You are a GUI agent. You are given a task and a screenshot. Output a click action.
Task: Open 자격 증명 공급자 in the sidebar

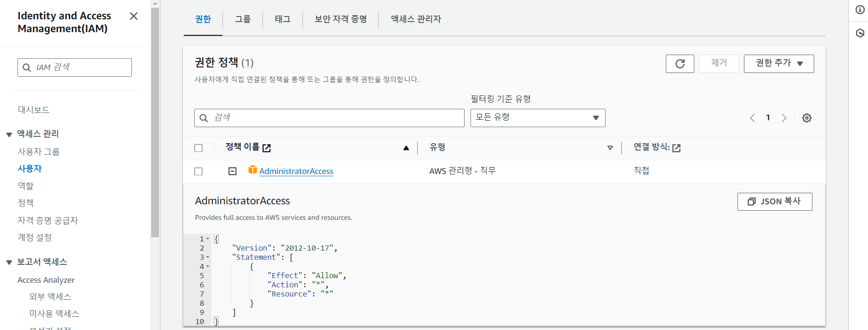pyautogui.click(x=48, y=220)
